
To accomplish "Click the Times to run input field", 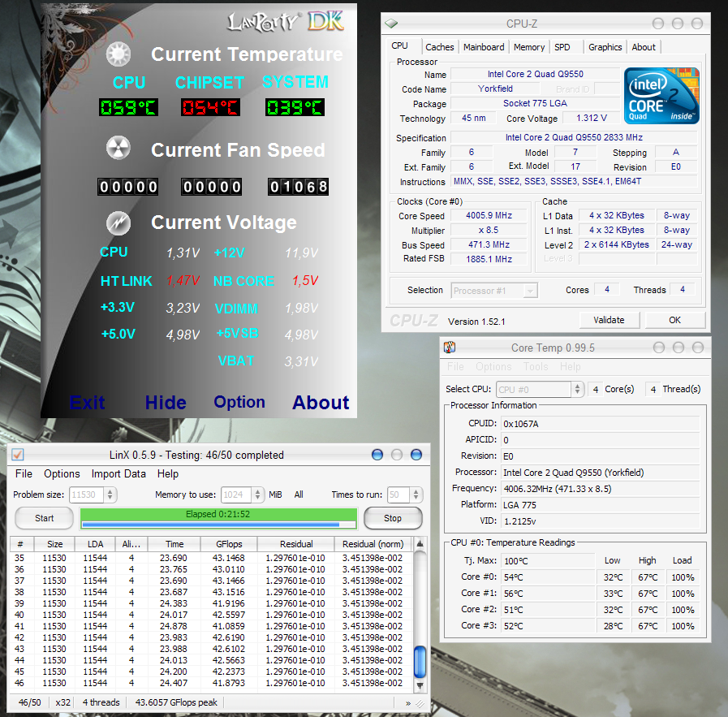I will pos(398,495).
